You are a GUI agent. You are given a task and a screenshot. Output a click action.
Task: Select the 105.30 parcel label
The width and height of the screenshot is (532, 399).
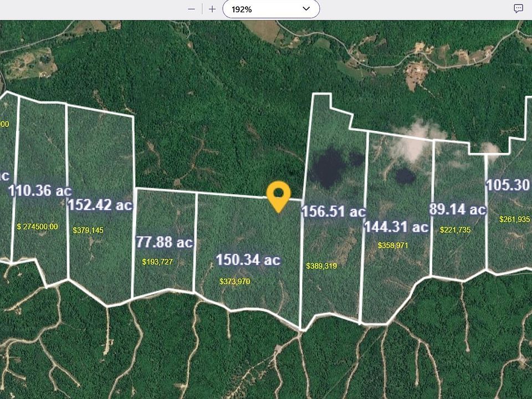[508, 185]
